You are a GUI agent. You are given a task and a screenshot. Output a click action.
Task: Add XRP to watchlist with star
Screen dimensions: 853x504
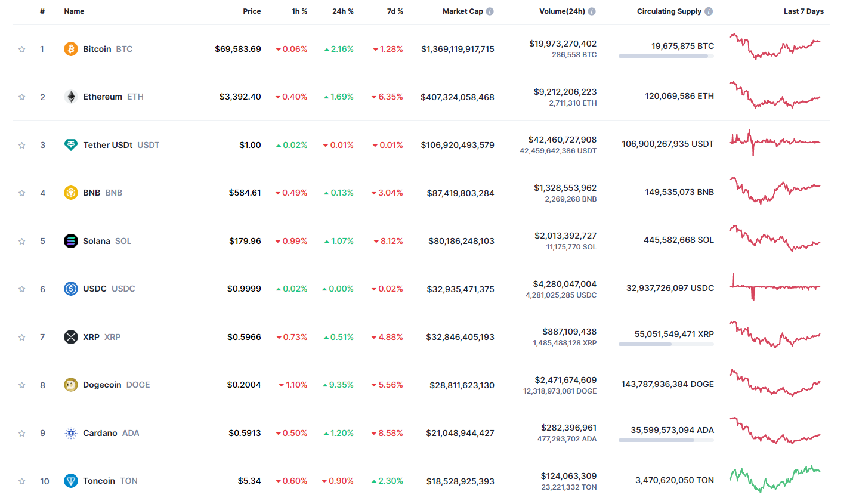click(22, 337)
